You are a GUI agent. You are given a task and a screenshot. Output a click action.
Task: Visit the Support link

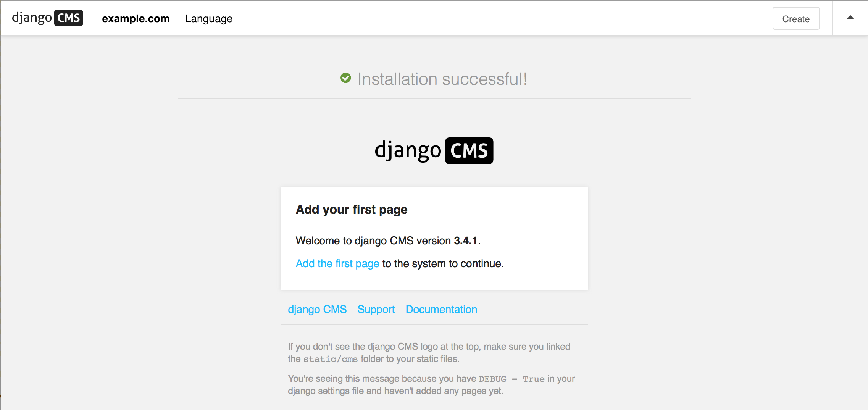click(x=376, y=309)
